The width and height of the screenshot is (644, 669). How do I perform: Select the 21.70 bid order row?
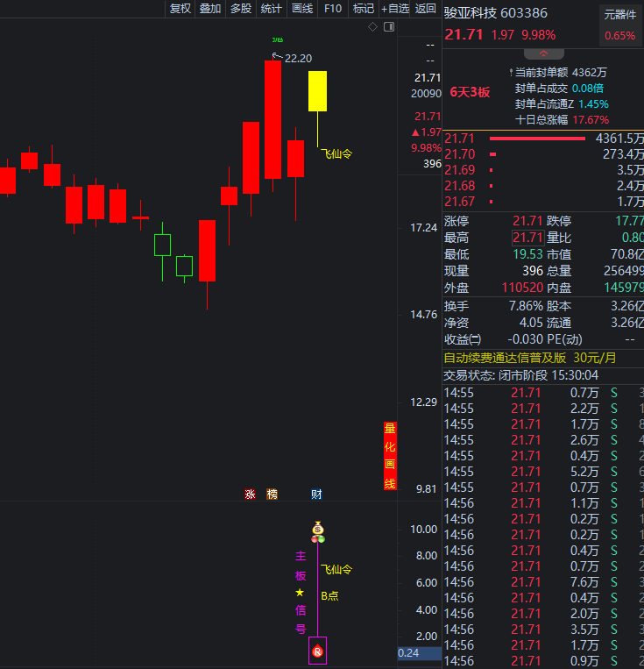pos(544,154)
